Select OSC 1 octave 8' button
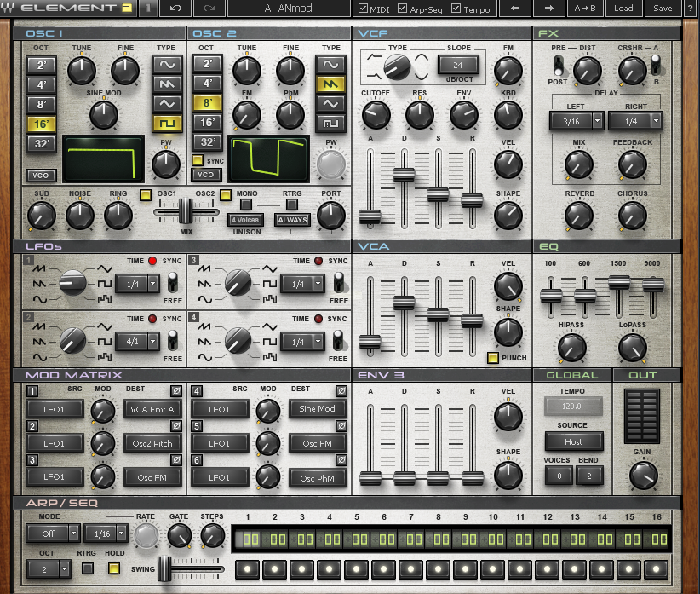Image resolution: width=700 pixels, height=594 pixels. pyautogui.click(x=41, y=104)
